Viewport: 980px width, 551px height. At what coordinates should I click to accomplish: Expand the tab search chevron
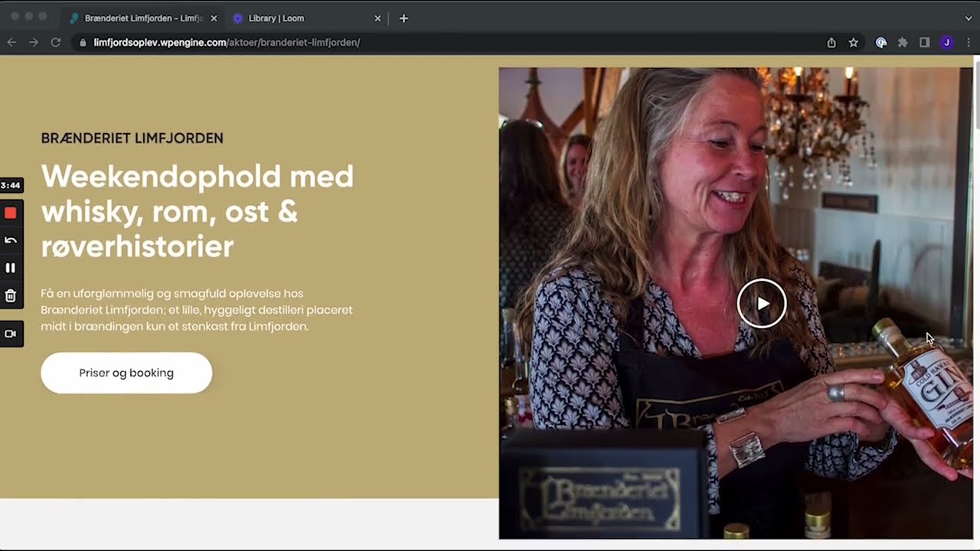coord(969,18)
